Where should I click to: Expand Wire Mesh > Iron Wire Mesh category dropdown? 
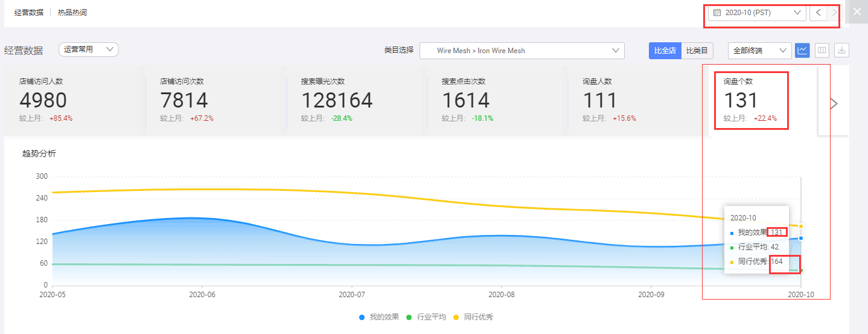(x=522, y=51)
